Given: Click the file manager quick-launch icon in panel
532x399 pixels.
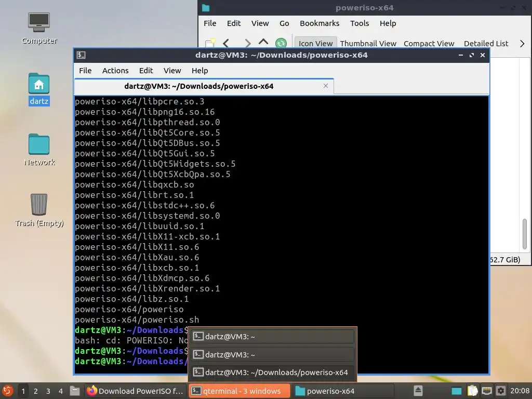Looking at the screenshot, I should pyautogui.click(x=75, y=391).
